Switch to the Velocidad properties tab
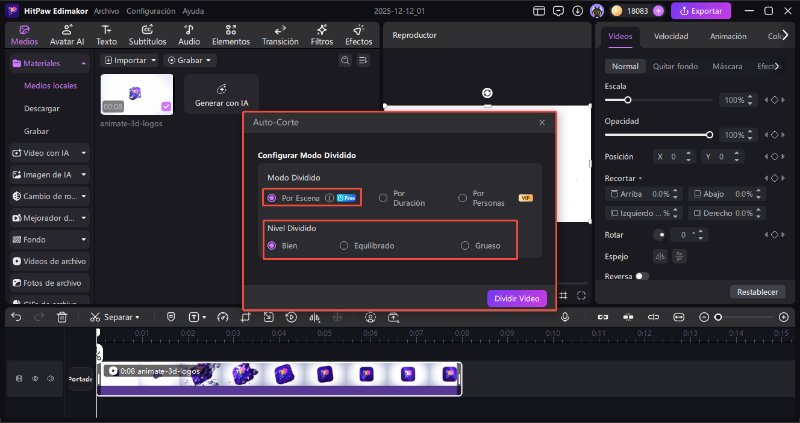The height and width of the screenshot is (423, 800). pos(671,36)
